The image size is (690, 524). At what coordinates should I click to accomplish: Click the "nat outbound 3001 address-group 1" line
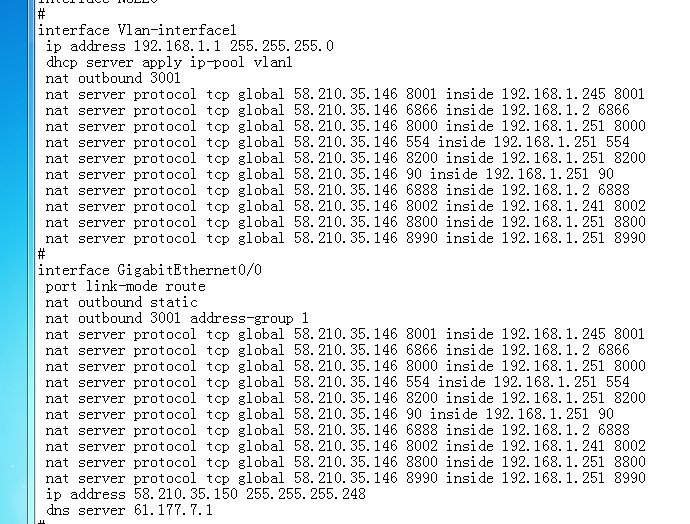tap(177, 318)
